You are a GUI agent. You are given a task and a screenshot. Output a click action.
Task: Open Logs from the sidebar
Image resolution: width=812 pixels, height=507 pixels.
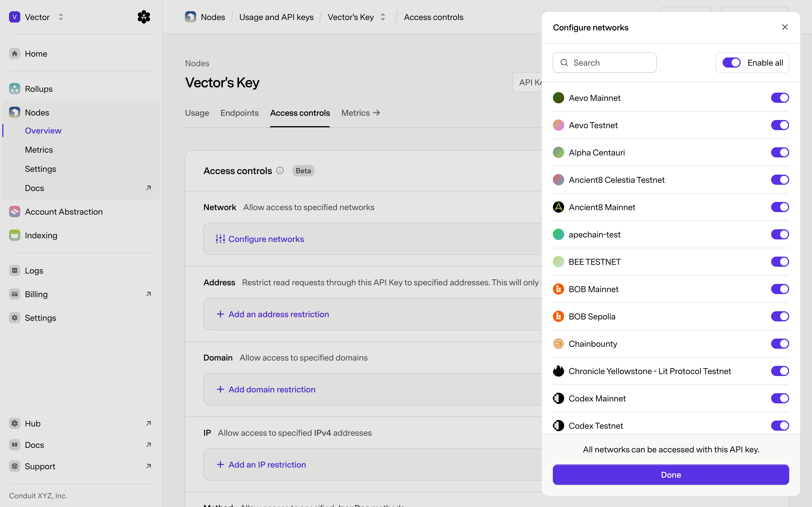point(34,271)
